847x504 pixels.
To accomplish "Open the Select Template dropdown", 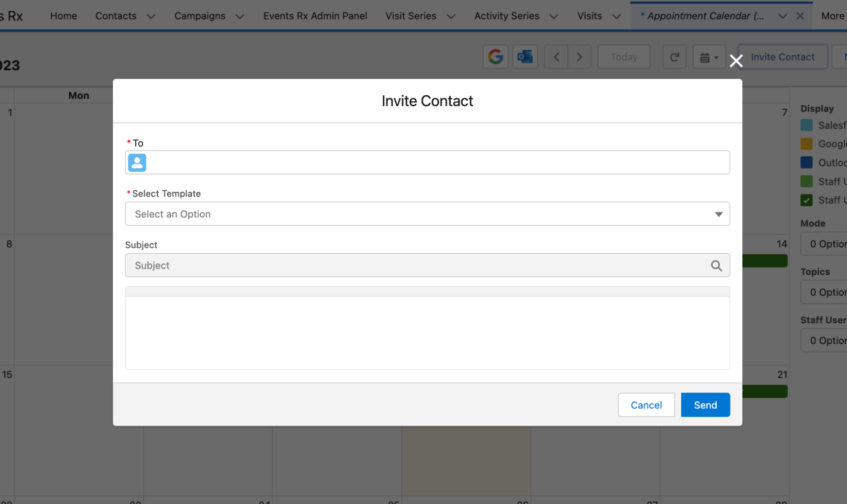I will [427, 214].
